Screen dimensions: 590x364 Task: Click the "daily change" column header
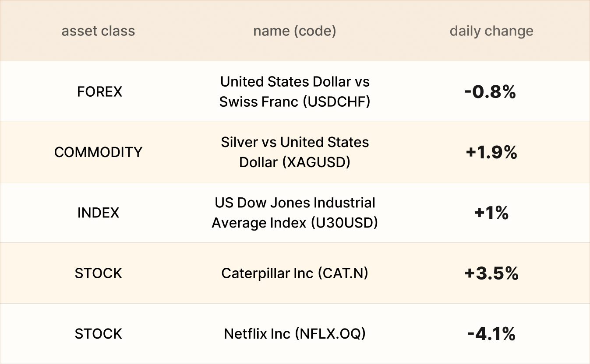coord(491,31)
